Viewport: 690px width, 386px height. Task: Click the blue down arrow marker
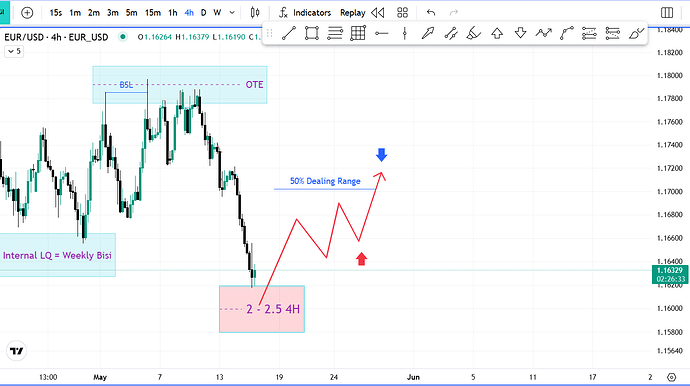tap(382, 154)
